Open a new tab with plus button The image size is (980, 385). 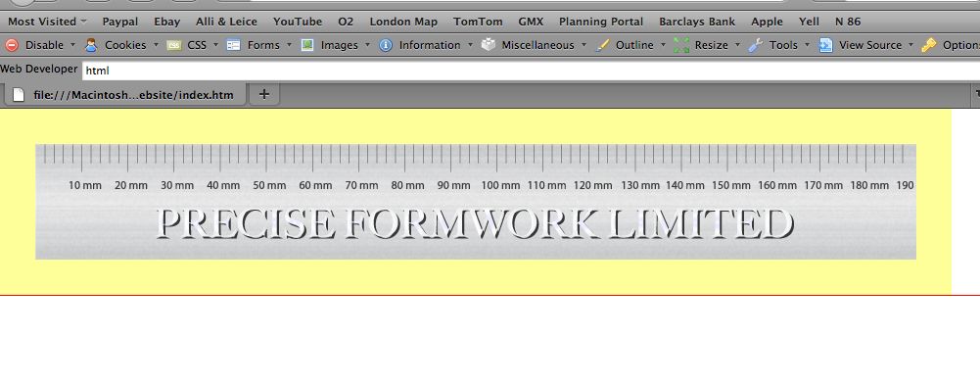point(264,94)
